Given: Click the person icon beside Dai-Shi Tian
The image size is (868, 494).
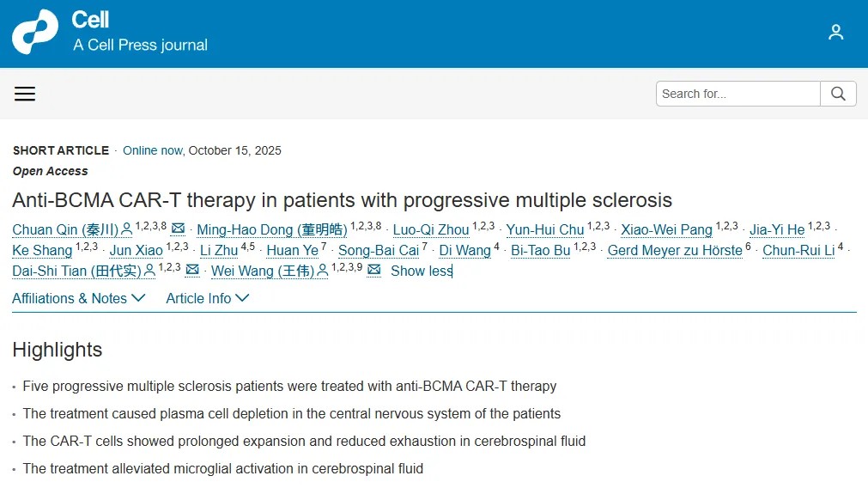Looking at the screenshot, I should click(x=149, y=271).
